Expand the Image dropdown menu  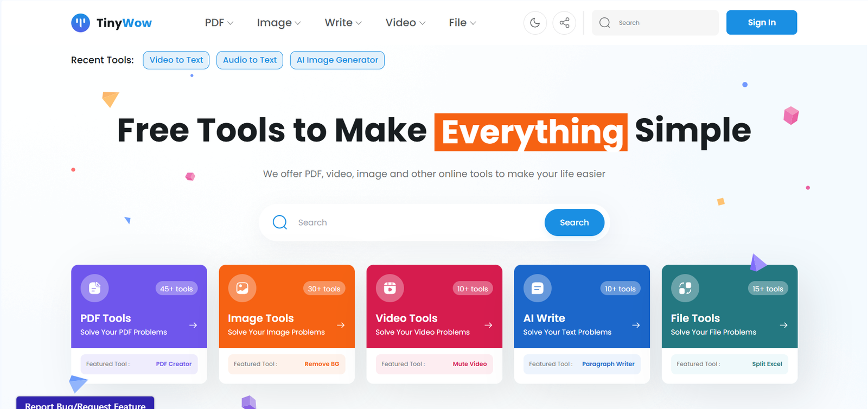tap(278, 23)
